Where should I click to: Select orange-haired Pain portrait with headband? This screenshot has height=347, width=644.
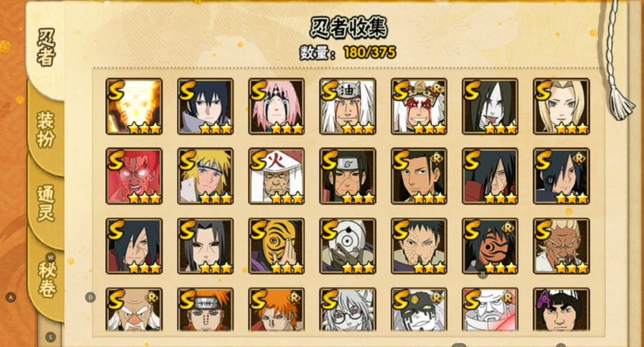click(205, 309)
